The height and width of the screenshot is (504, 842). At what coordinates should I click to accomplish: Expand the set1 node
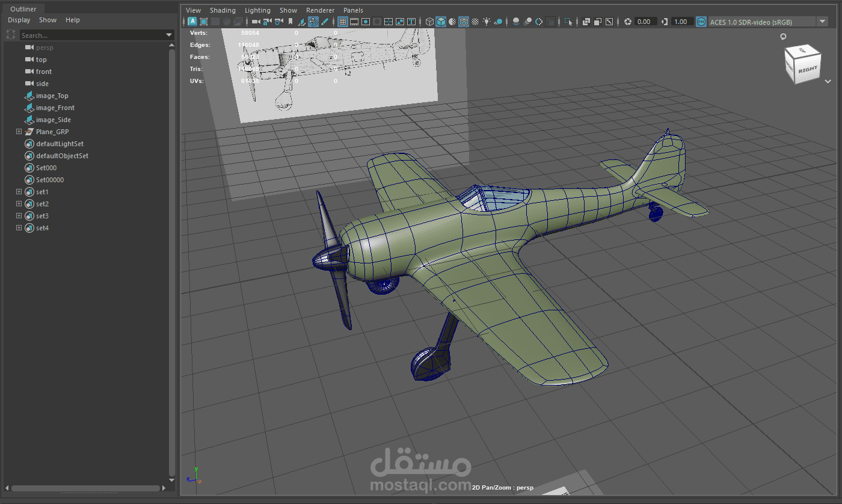[19, 192]
